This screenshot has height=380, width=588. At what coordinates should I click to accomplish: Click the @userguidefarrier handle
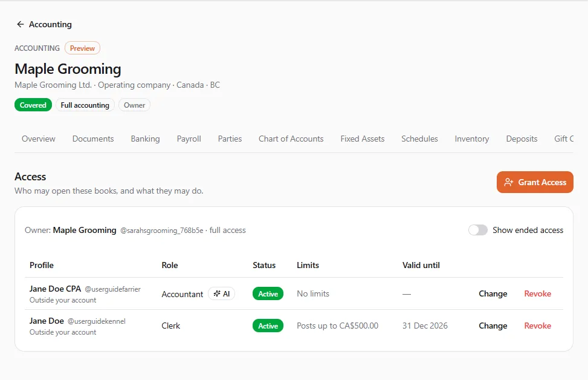point(113,289)
